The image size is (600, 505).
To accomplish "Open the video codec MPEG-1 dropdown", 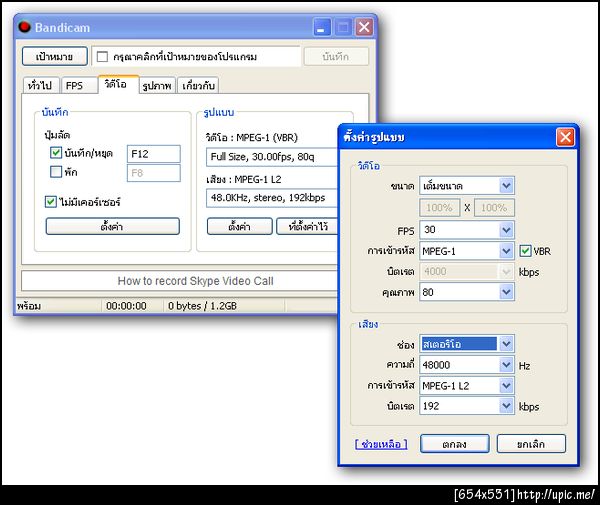I will click(x=467, y=251).
